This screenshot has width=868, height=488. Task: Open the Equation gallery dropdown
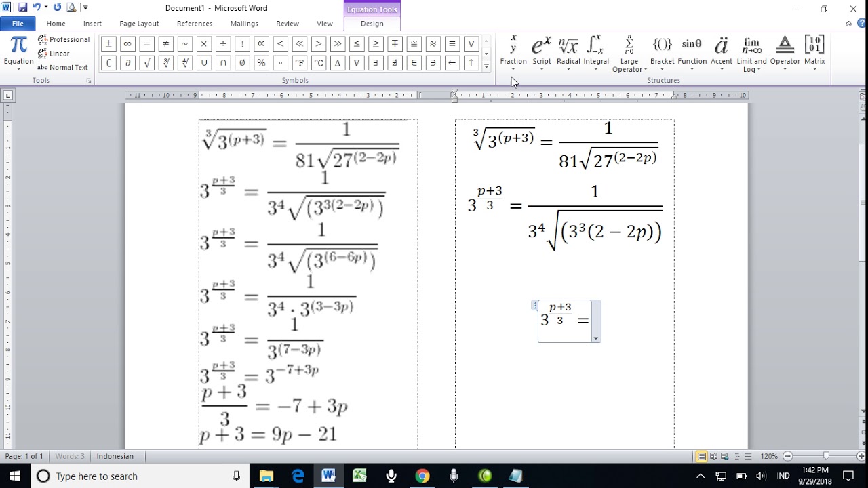click(18, 53)
